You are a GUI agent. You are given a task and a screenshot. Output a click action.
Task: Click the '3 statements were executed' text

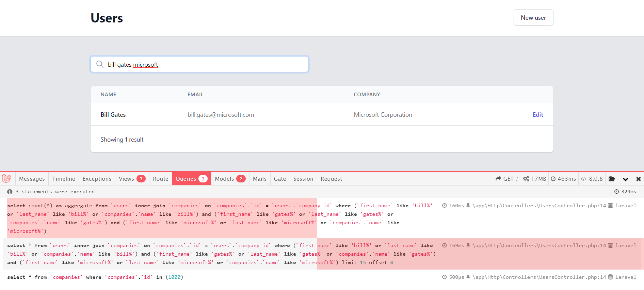tap(55, 192)
